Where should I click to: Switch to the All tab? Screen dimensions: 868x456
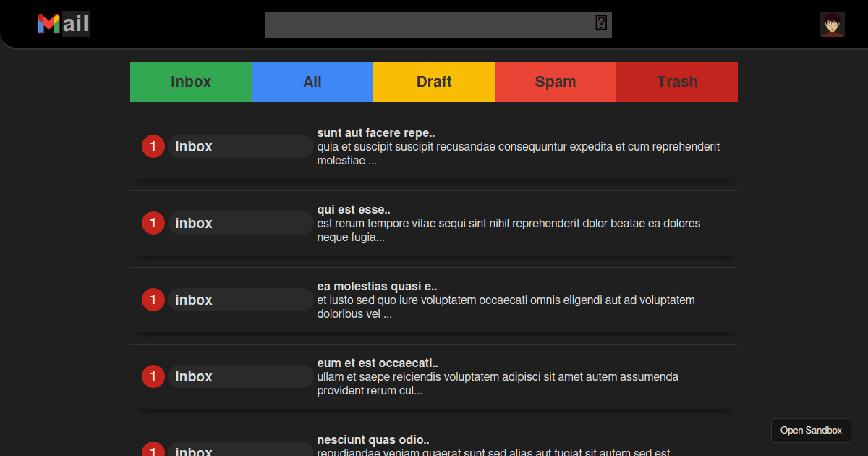(312, 82)
